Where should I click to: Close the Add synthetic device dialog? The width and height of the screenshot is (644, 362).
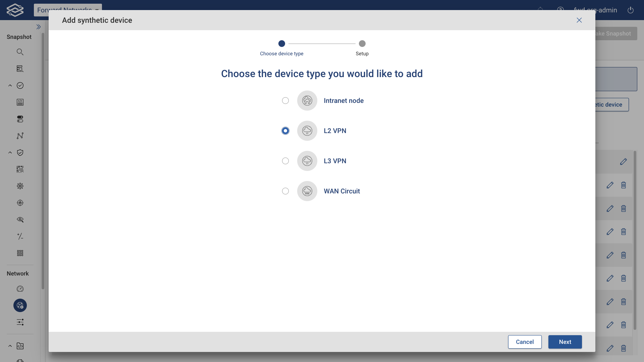tap(579, 20)
